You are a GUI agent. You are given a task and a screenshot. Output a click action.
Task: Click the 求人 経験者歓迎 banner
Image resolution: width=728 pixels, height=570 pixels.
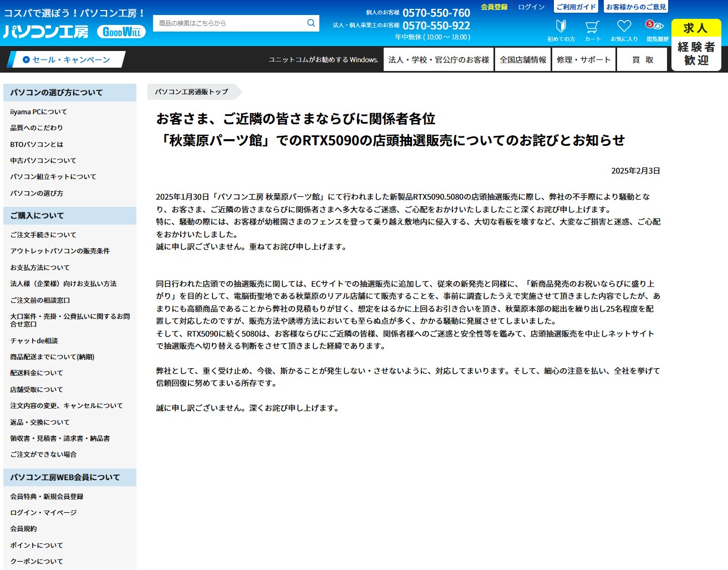pos(696,45)
